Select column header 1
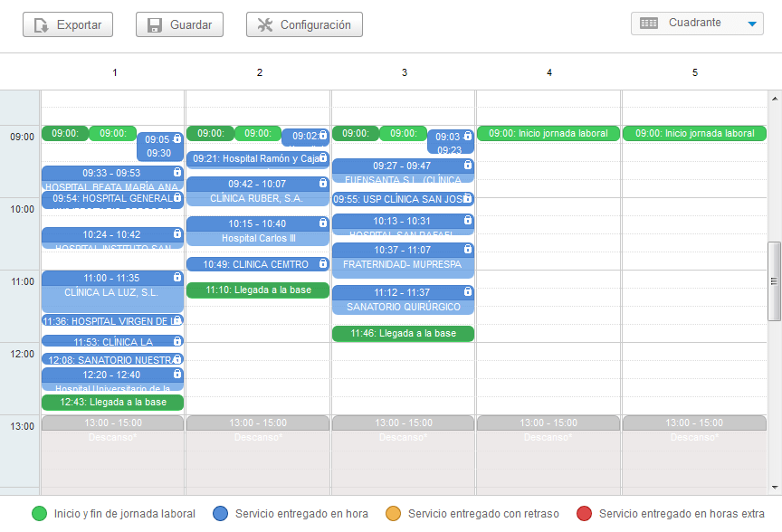Viewport: 782px width, 532px height. (115, 72)
